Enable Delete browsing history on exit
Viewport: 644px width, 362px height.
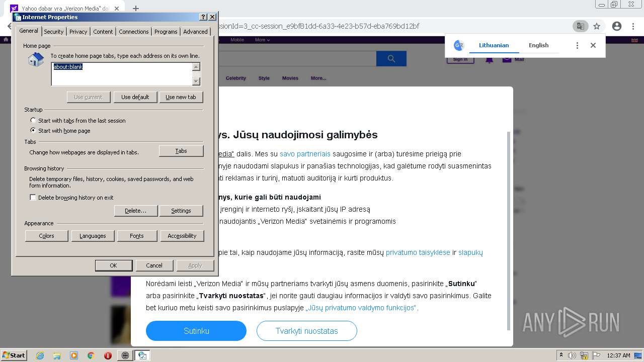[71, 198]
